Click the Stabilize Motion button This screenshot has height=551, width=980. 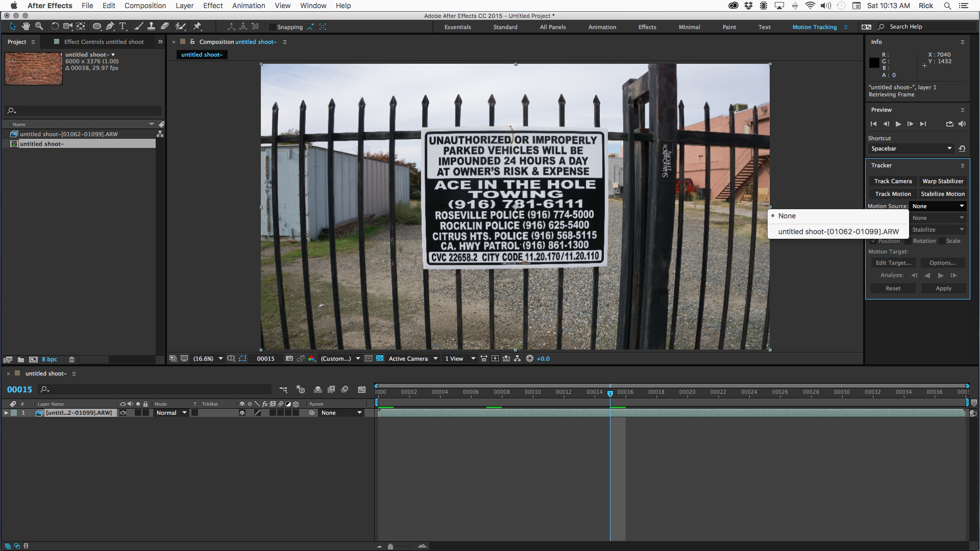[x=943, y=194]
